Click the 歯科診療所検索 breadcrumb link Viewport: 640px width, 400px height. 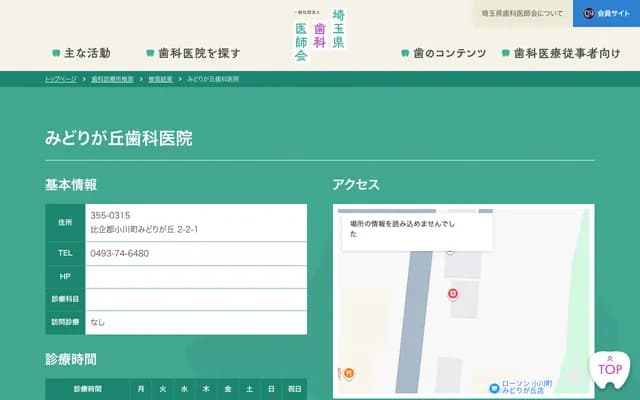(111, 78)
